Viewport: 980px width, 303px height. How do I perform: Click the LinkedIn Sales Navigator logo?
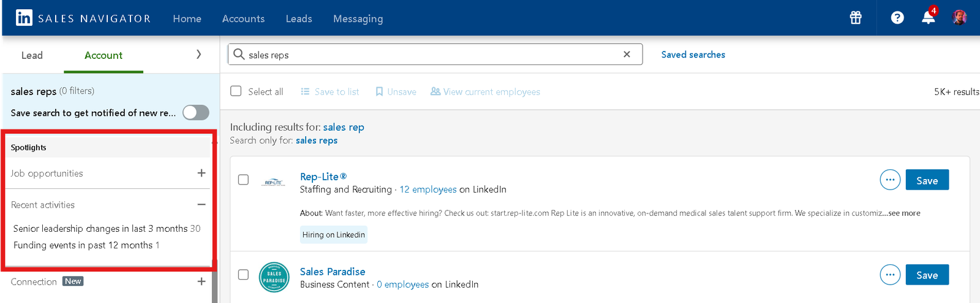83,18
